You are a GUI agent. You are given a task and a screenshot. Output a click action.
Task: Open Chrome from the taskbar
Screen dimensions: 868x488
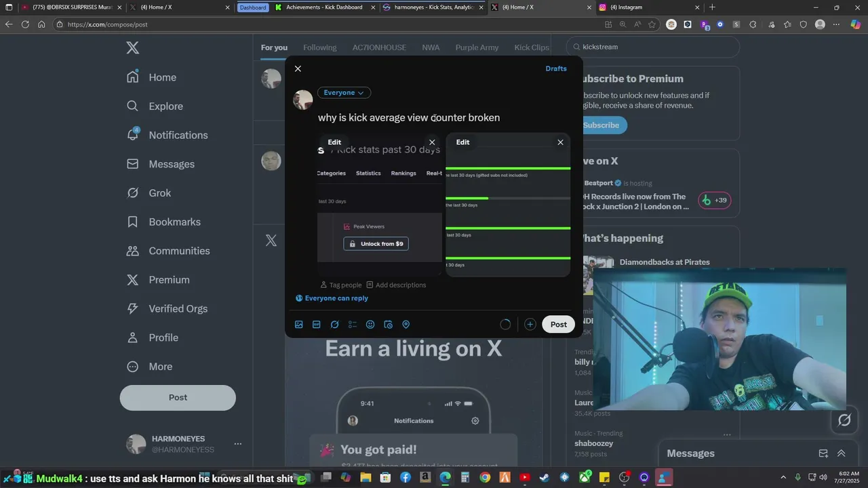(485, 478)
